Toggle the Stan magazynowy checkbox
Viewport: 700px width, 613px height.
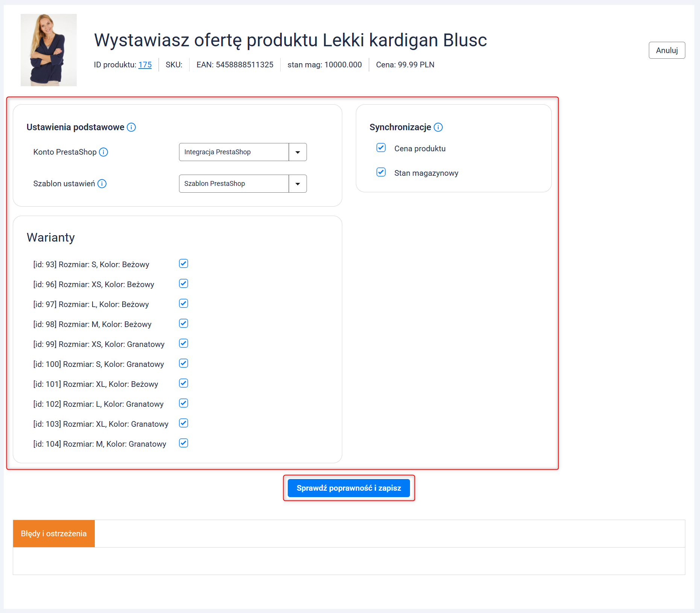[x=381, y=172]
